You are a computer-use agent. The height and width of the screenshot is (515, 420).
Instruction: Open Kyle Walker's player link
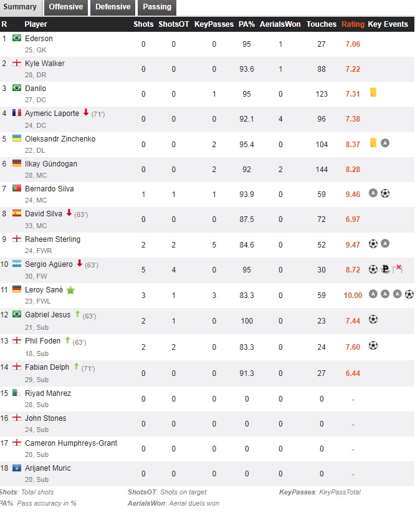click(45, 64)
